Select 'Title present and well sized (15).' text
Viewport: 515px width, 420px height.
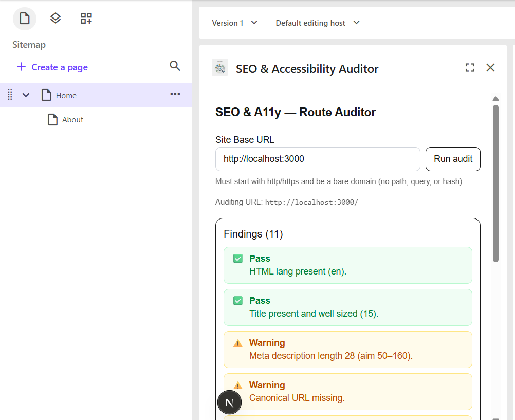[x=314, y=314]
